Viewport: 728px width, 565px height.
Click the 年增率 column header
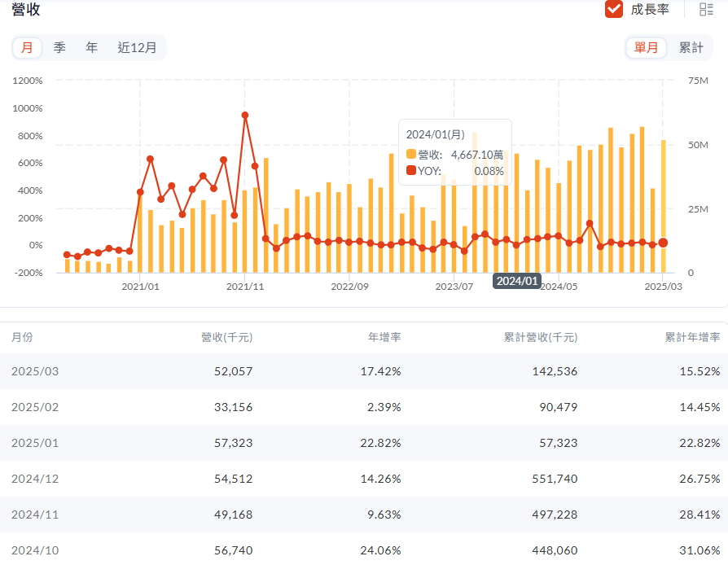pos(384,337)
